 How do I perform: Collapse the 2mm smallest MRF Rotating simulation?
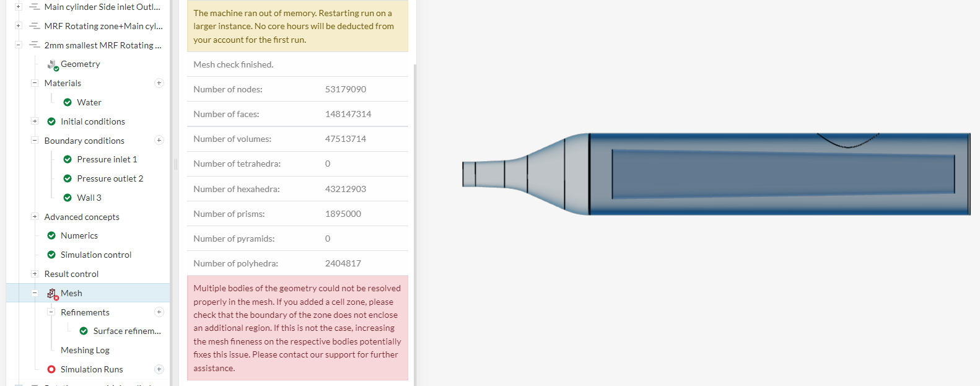click(19, 45)
